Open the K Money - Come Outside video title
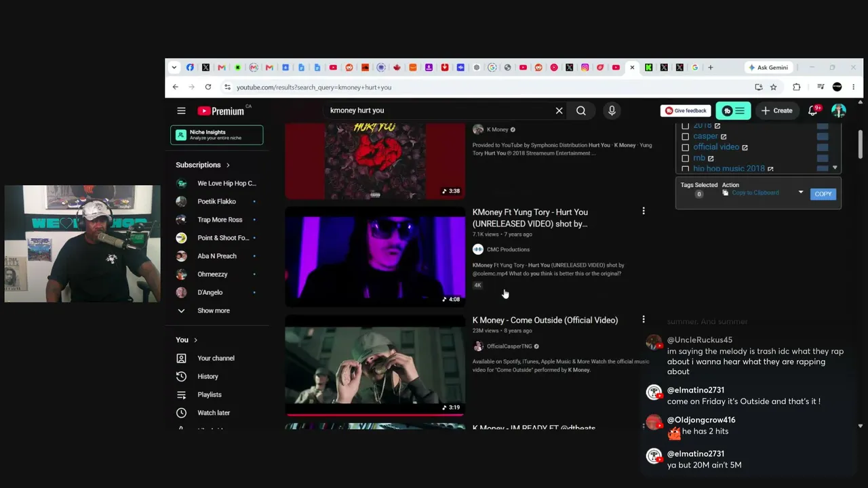 tap(545, 320)
